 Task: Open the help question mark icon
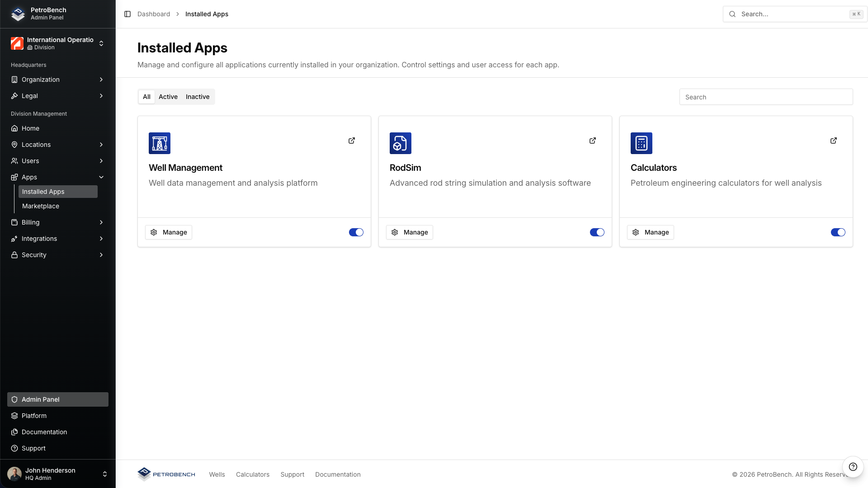[x=853, y=467]
